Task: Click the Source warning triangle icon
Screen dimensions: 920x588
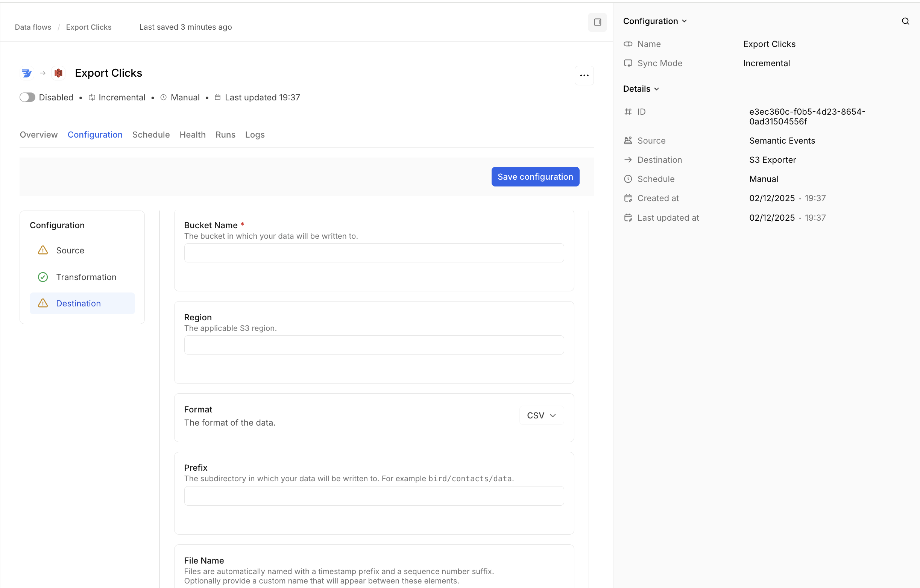Action: (x=43, y=250)
